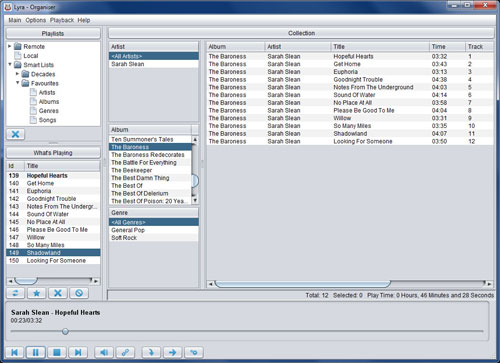The image size is (500, 363).
Task: Select the Soft Rock genre
Action: (x=154, y=238)
